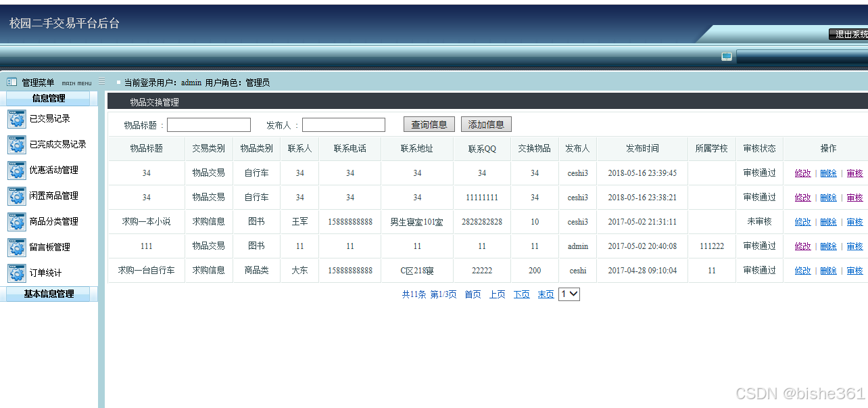Click the 添加信息 add button
This screenshot has width=868, height=408.
[x=486, y=124]
